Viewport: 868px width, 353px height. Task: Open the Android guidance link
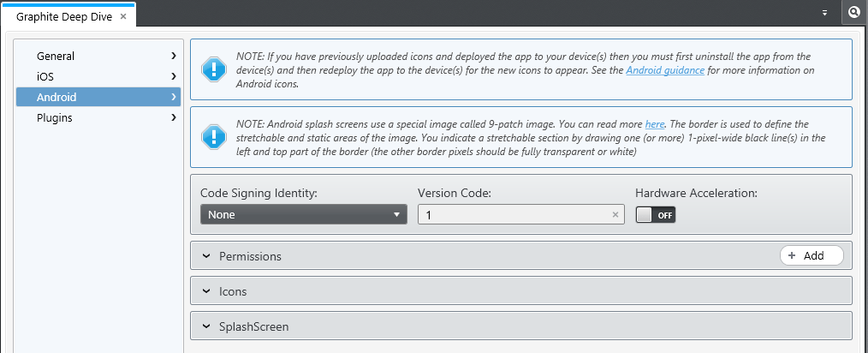665,70
